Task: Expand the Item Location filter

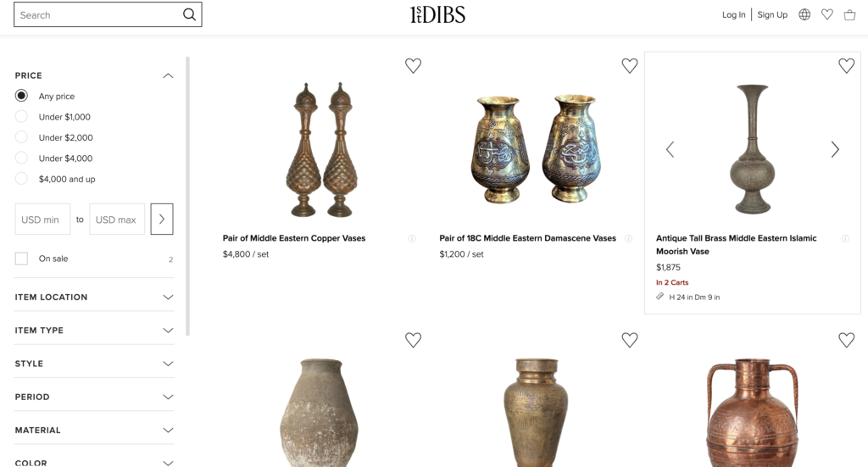Action: pyautogui.click(x=94, y=297)
